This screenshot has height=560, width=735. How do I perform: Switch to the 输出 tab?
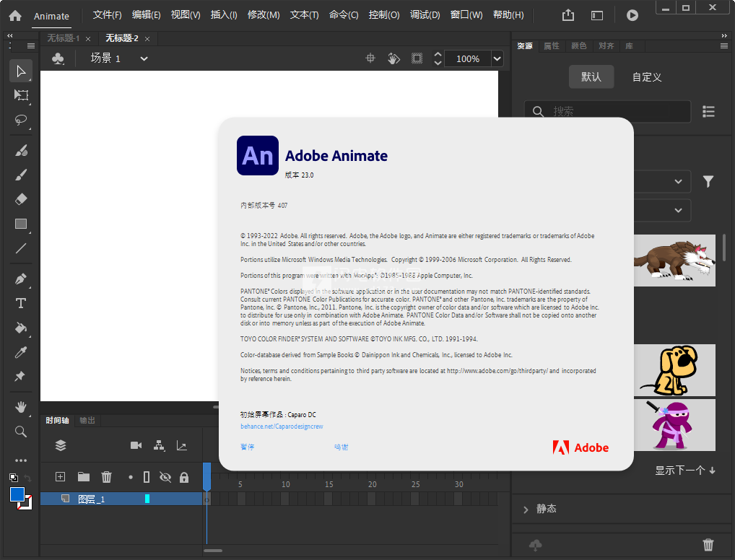point(87,420)
